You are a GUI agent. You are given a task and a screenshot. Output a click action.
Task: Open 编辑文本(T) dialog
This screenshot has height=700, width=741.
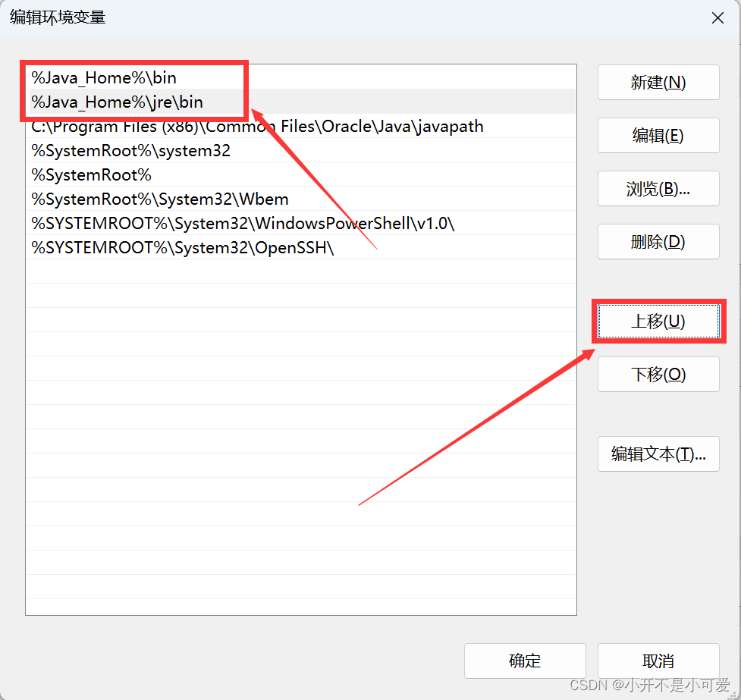tap(658, 454)
